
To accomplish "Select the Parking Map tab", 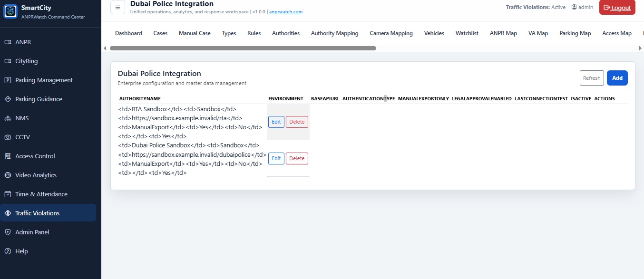I will [575, 33].
